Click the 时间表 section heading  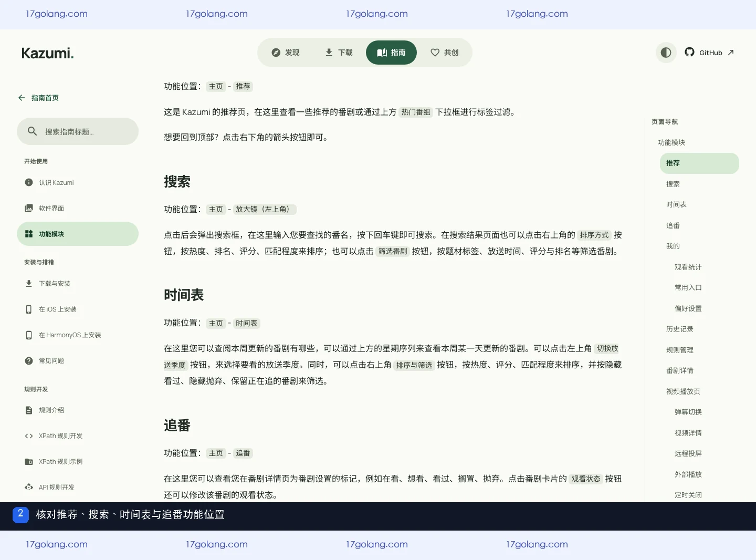(x=184, y=295)
